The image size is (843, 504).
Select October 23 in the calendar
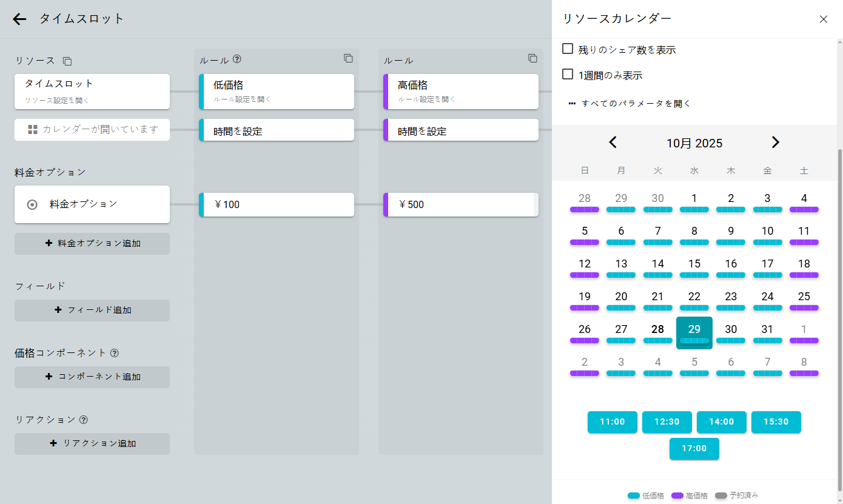point(731,300)
